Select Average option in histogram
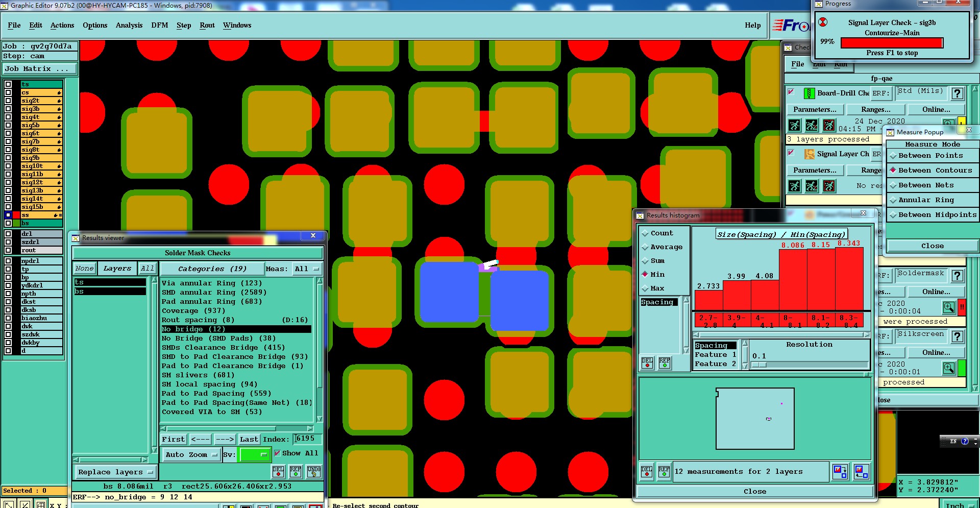 (x=663, y=247)
